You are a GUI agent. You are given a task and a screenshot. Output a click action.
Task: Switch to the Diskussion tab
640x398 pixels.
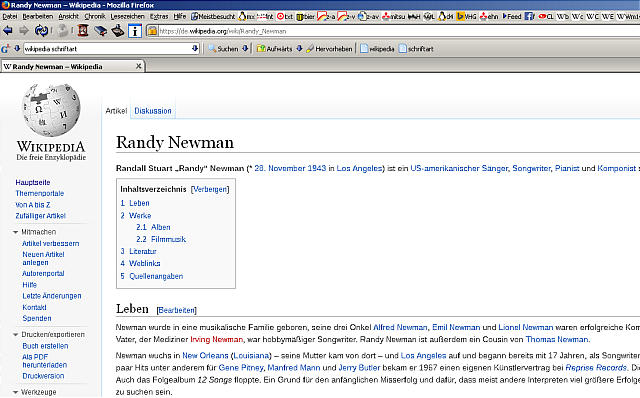pos(153,111)
